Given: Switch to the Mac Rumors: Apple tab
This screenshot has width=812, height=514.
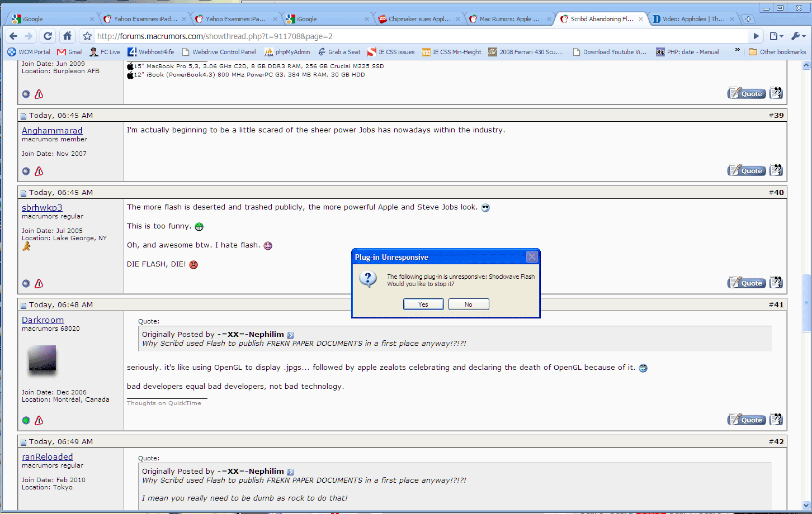Looking at the screenshot, I should [510, 19].
